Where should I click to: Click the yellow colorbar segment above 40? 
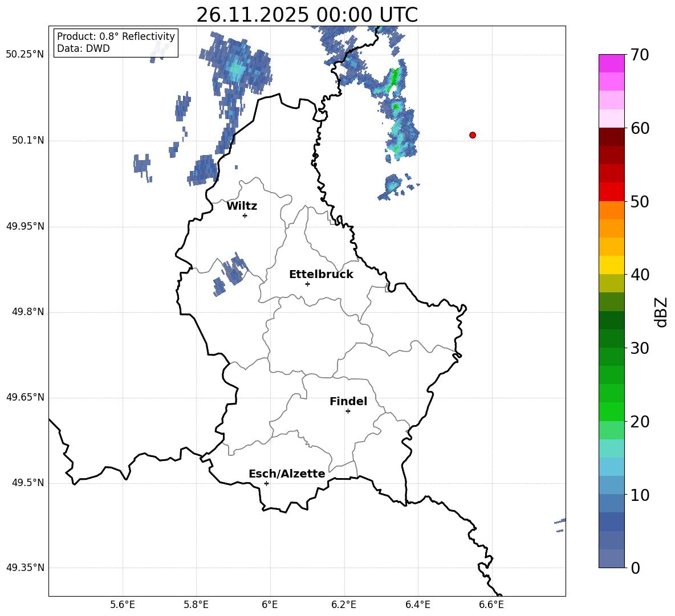point(612,266)
